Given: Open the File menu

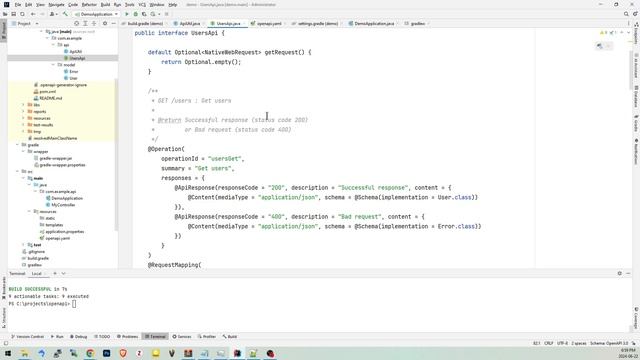Looking at the screenshot, I should 18,4.
